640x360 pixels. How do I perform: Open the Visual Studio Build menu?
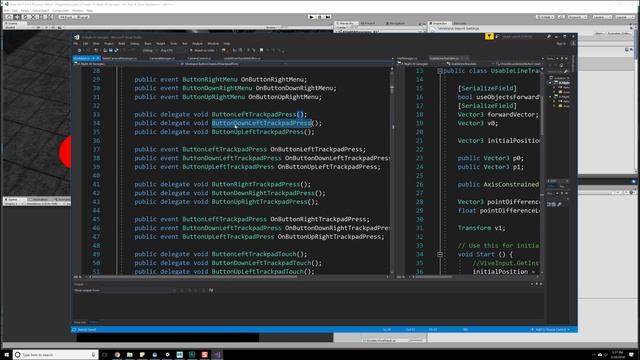coord(122,44)
